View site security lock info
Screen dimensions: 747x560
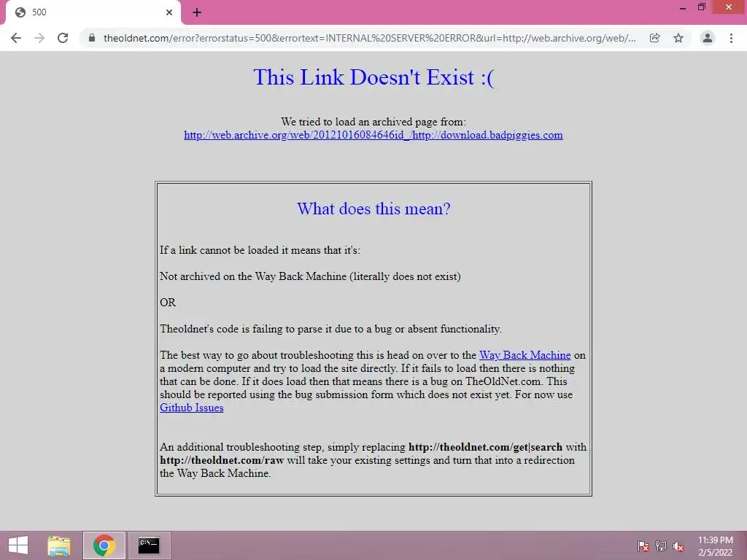pos(92,38)
